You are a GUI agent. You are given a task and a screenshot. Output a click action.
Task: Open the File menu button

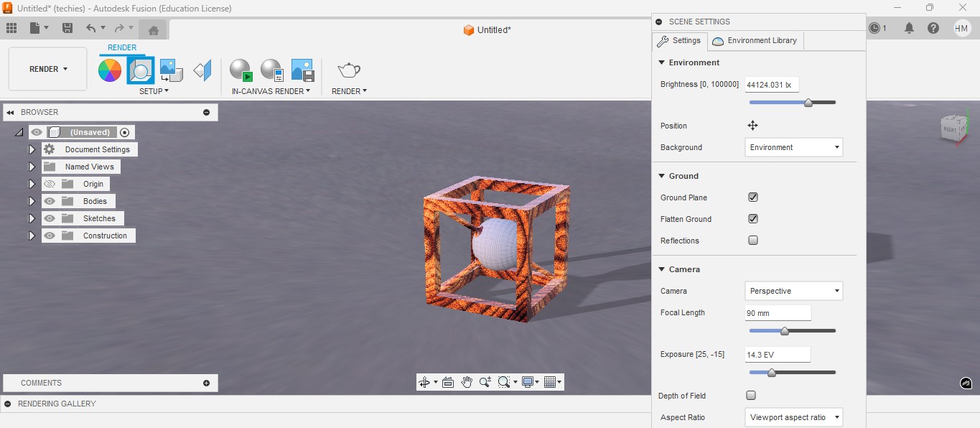point(39,28)
